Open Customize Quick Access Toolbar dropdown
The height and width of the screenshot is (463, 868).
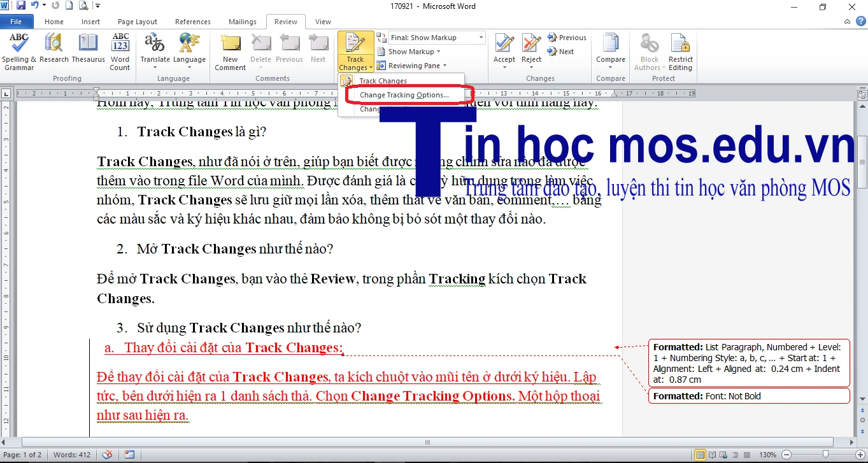(97, 6)
